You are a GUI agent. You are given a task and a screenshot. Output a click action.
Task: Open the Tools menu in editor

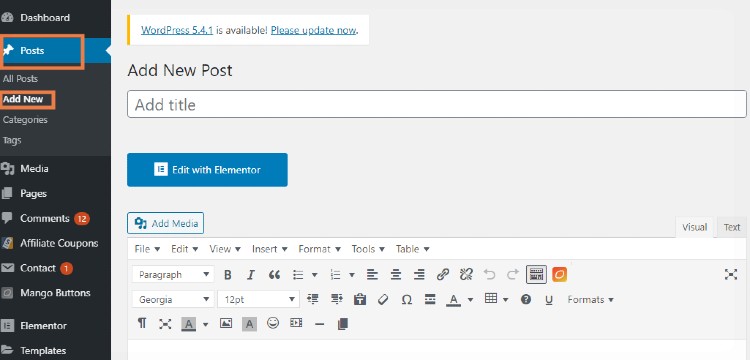click(x=368, y=249)
